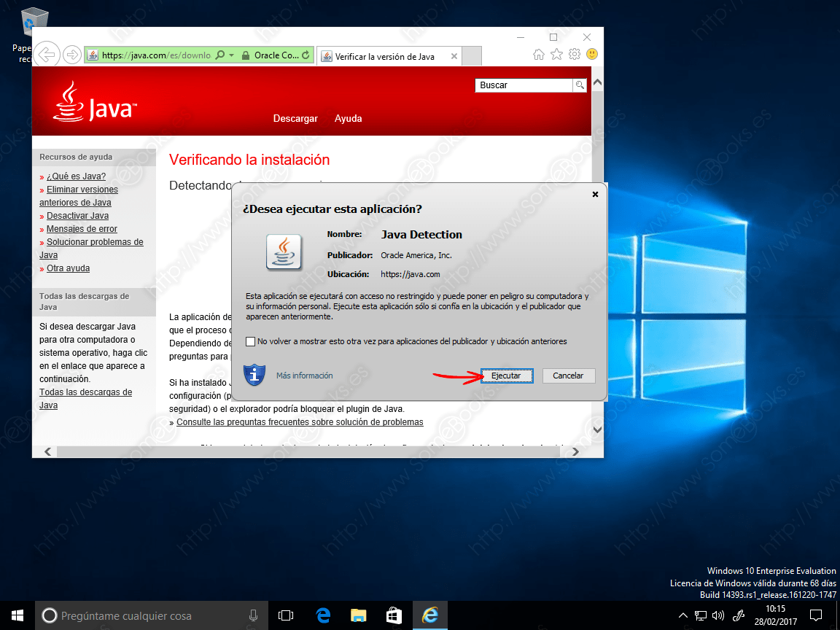The height and width of the screenshot is (630, 840).
Task: Open 'Consulte las preguntas frecuentes' link
Action: point(300,422)
